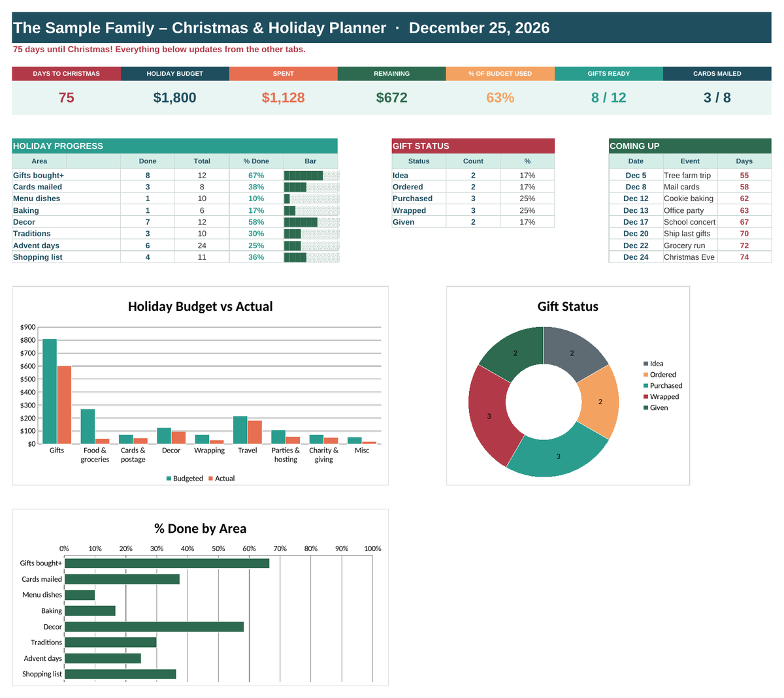Select the 63% budget used value

click(500, 98)
